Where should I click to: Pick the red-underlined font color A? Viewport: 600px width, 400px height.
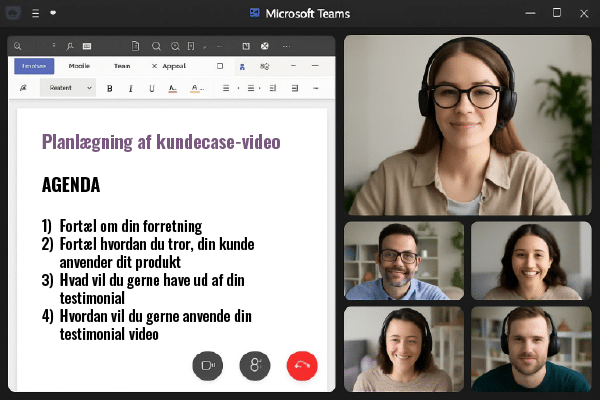click(x=173, y=88)
